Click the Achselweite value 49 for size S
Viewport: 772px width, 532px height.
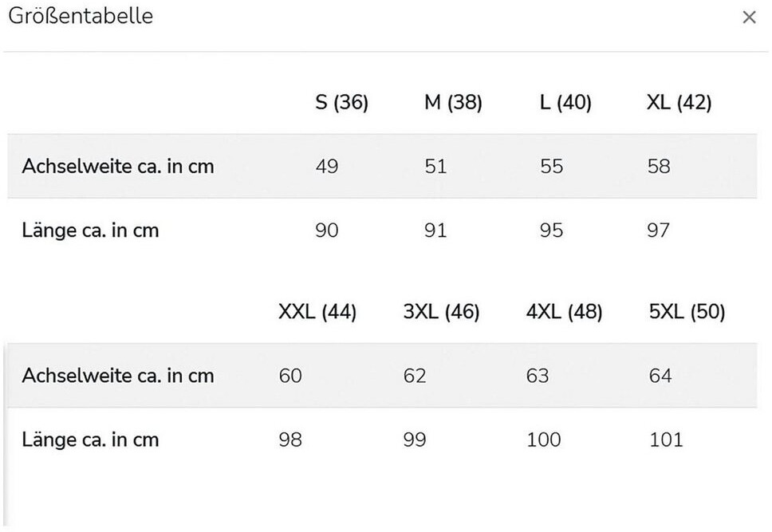327,167
